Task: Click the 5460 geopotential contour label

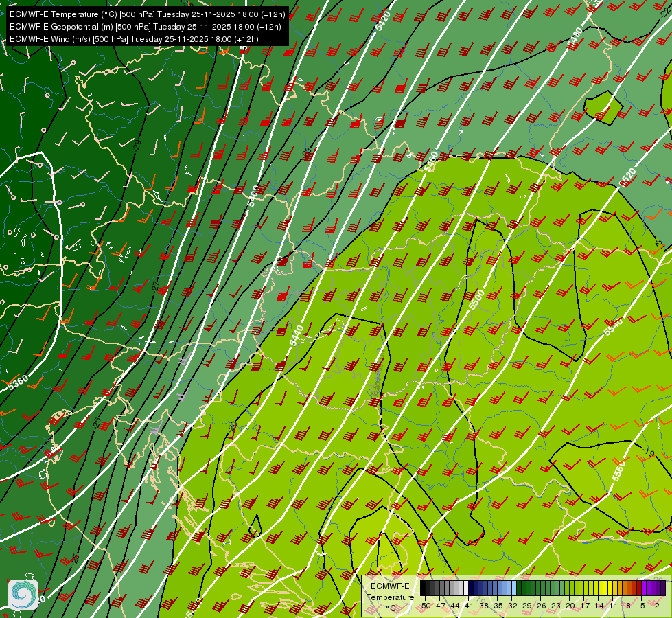Action: tap(430, 161)
